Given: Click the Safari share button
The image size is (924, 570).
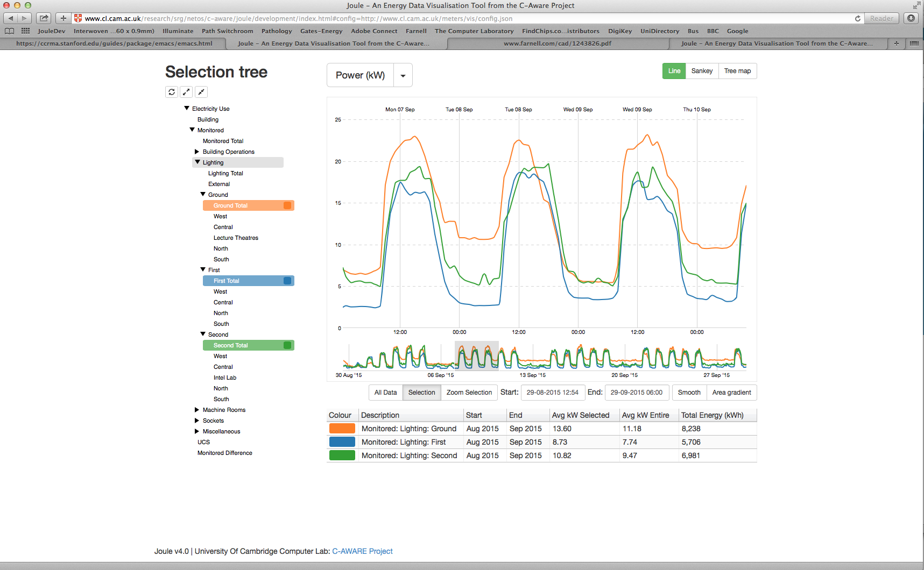Looking at the screenshot, I should [44, 18].
